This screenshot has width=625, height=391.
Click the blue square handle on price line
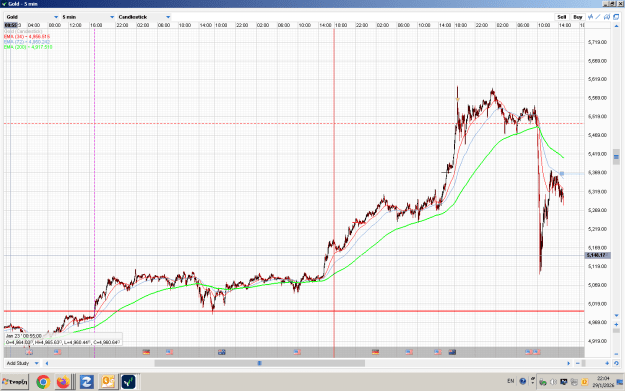coord(562,174)
